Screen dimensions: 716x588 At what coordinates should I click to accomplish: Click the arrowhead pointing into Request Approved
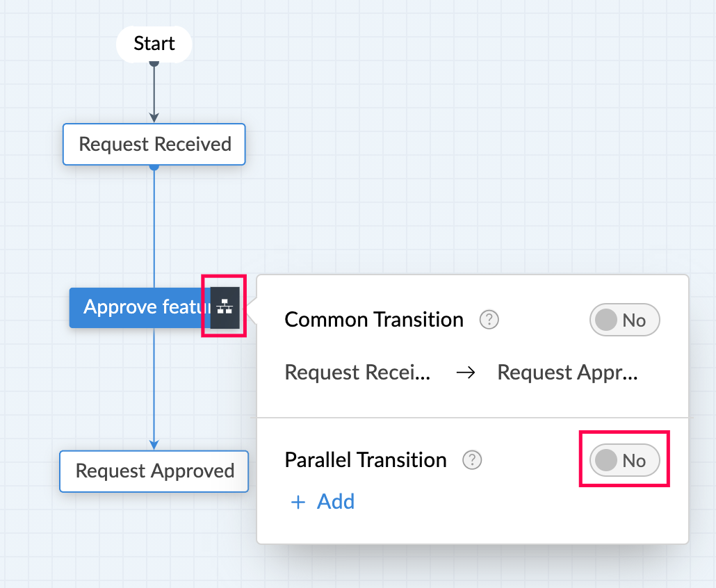[154, 444]
